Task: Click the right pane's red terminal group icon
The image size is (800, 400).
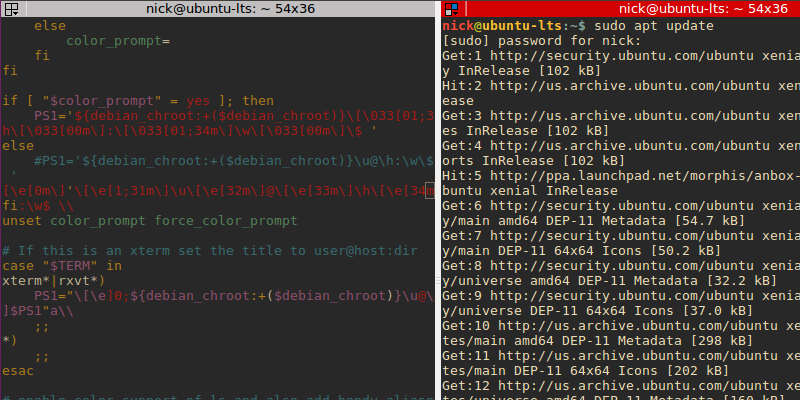Action: pos(450,9)
